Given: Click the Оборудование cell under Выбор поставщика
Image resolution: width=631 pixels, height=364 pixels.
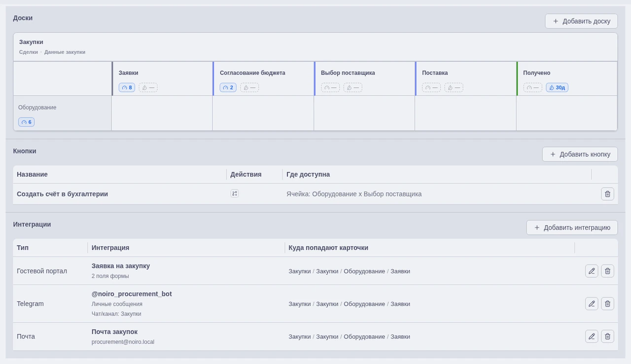Looking at the screenshot, I should 364,113.
